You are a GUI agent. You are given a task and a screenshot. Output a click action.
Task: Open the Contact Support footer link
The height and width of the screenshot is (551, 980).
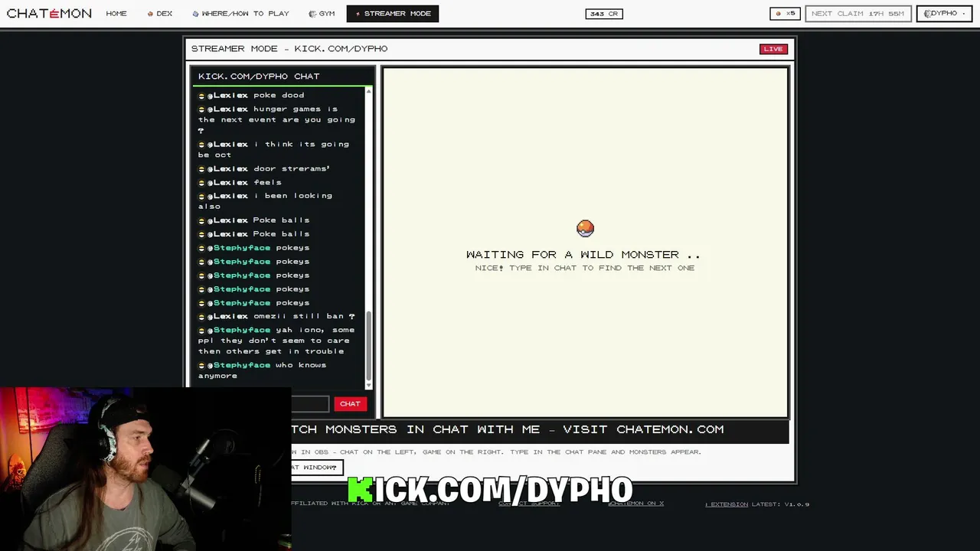tap(529, 504)
